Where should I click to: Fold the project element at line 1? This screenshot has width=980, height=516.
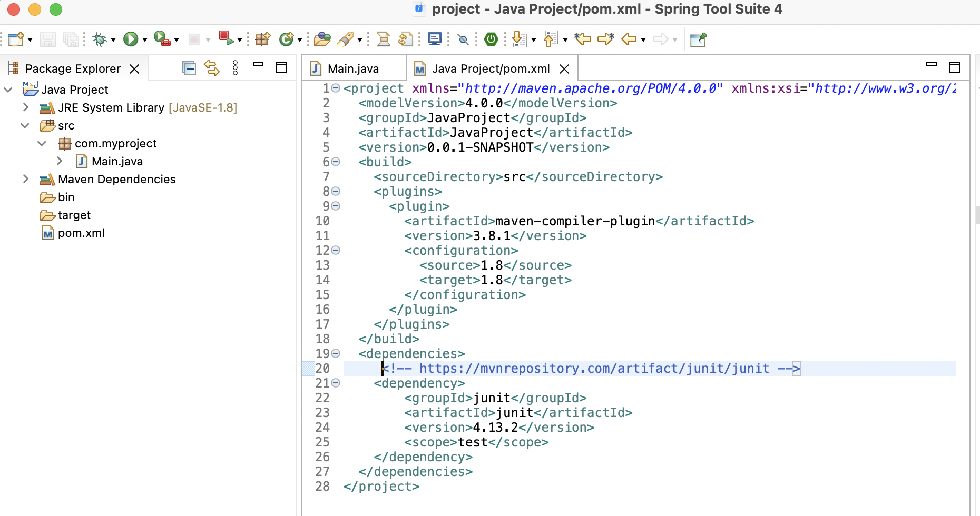click(x=336, y=88)
